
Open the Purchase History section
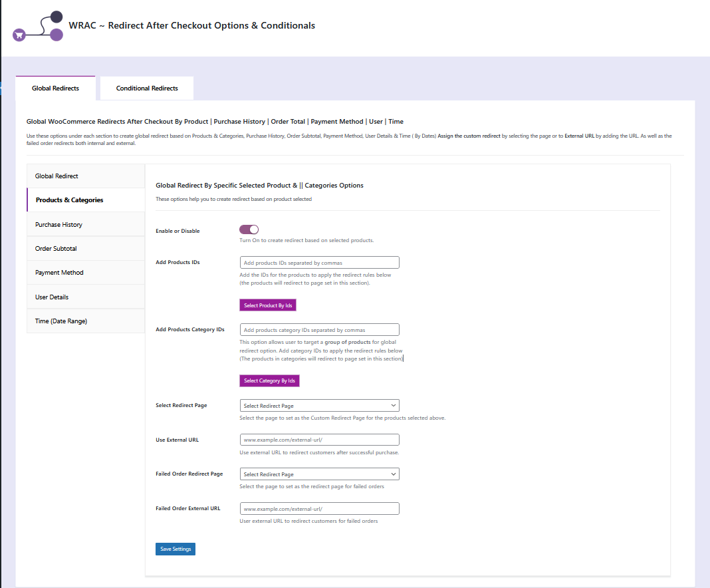tap(86, 225)
